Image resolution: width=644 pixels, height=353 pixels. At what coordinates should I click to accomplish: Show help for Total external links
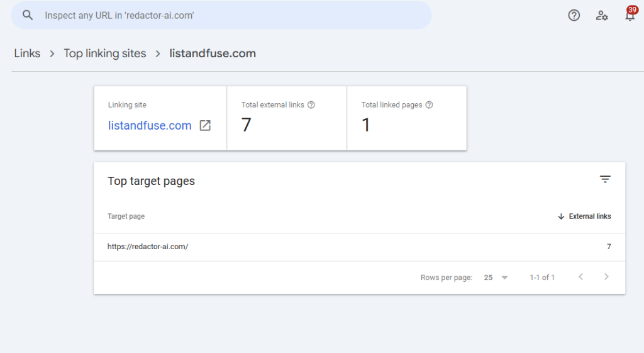click(x=311, y=105)
